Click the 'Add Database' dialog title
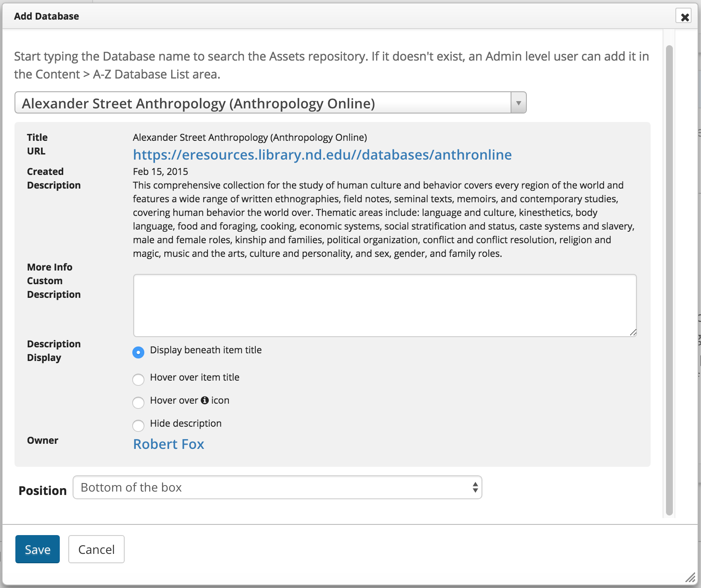Viewport: 701px width, 588px height. click(47, 16)
